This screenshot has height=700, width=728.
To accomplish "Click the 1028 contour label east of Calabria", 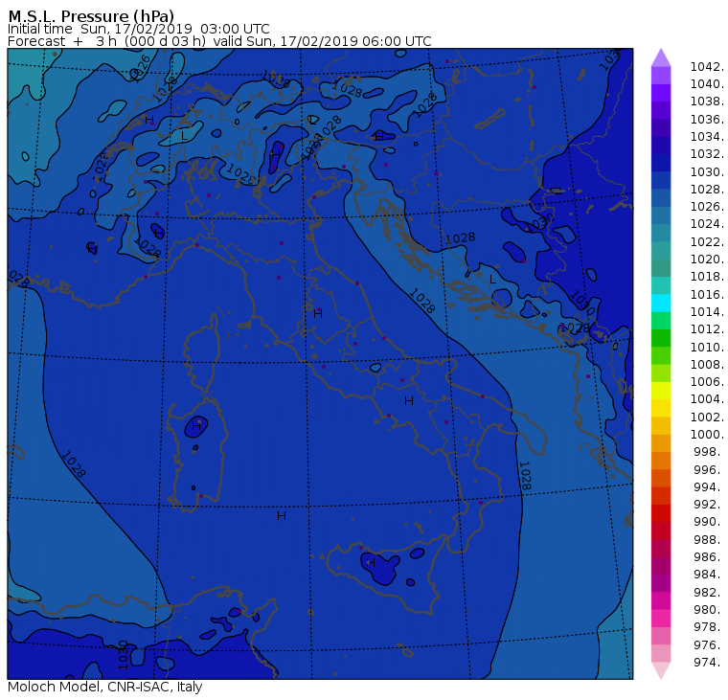I will pos(525,476).
